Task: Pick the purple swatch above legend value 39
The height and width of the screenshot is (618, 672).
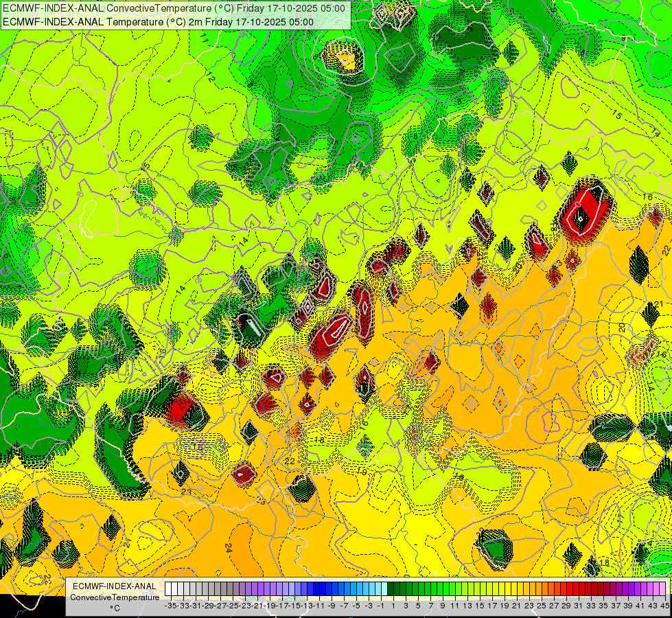Action: coord(625,588)
